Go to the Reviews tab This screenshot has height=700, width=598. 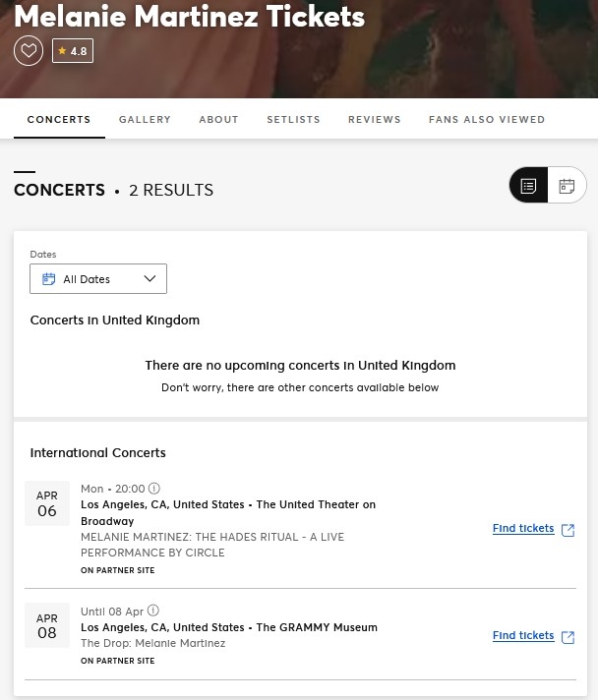[x=374, y=120]
